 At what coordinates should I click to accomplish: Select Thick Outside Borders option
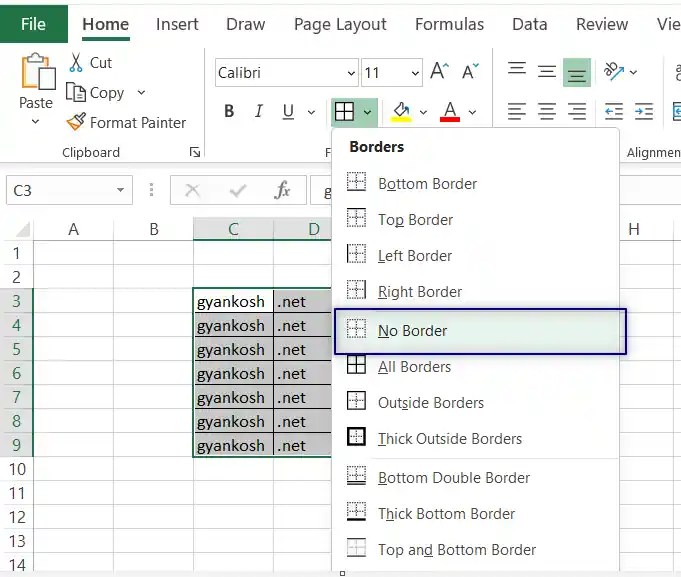point(476,439)
